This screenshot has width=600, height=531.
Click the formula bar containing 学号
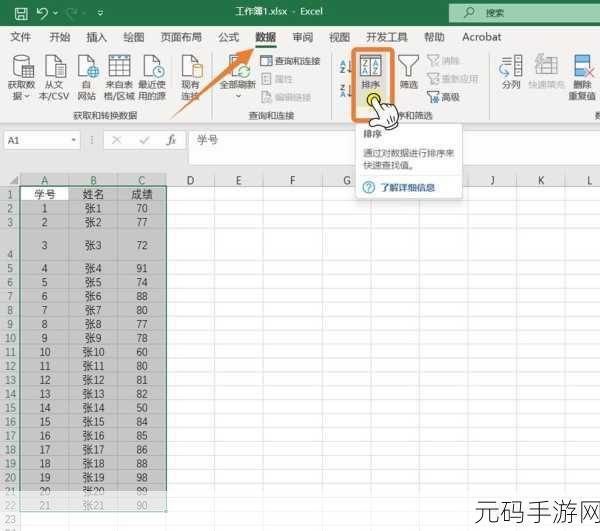(394, 147)
